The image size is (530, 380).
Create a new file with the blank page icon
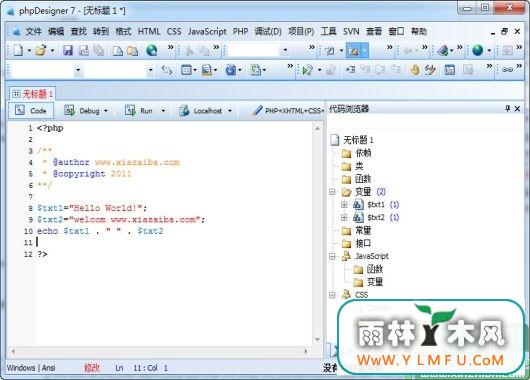point(18,51)
